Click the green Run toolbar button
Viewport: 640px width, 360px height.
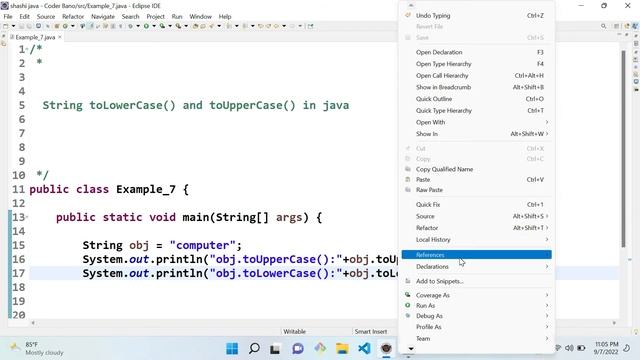click(146, 26)
